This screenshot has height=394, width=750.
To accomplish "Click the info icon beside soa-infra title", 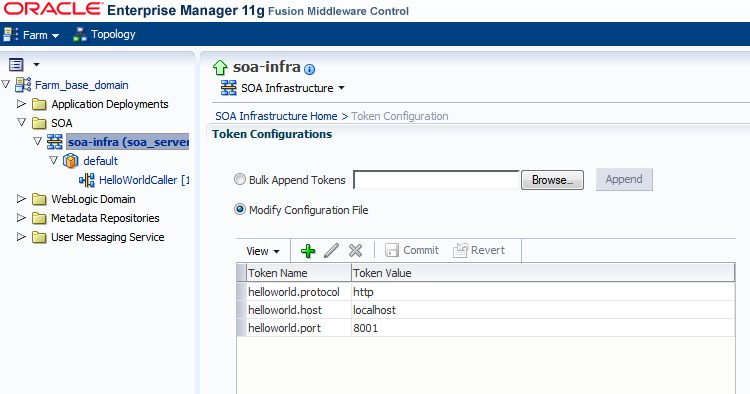I will 309,69.
